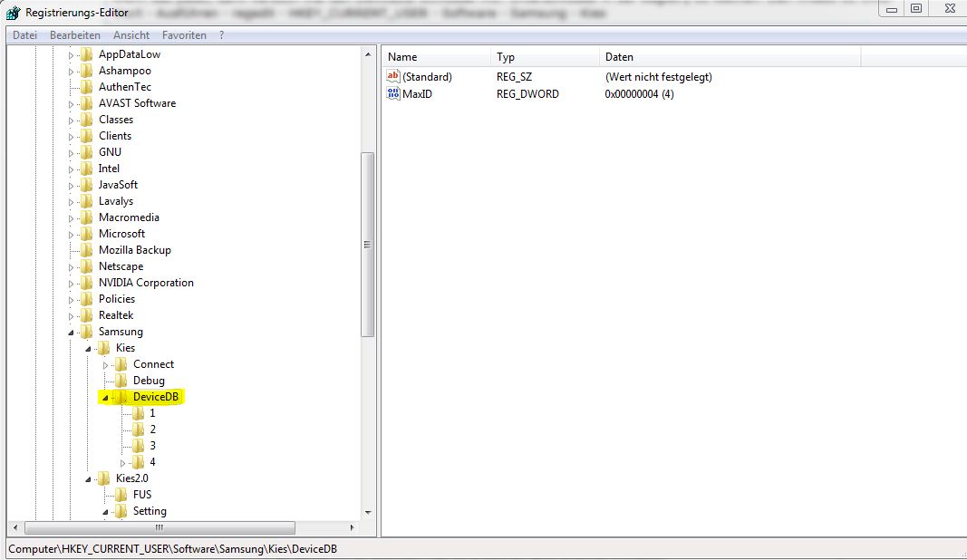Open the Bearbeiten menu
967x560 pixels.
(x=75, y=35)
